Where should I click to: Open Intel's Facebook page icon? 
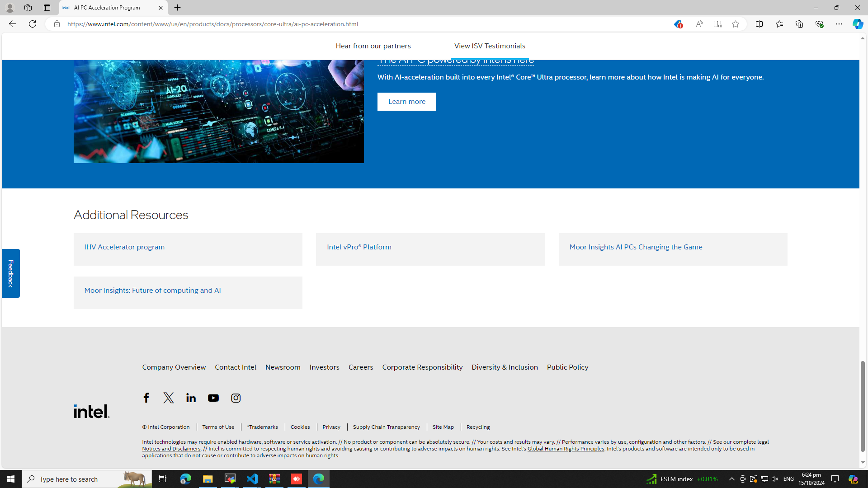(x=146, y=398)
